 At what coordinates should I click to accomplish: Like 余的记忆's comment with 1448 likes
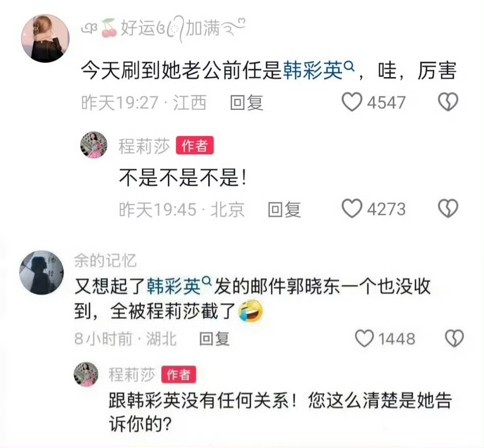coord(365,338)
